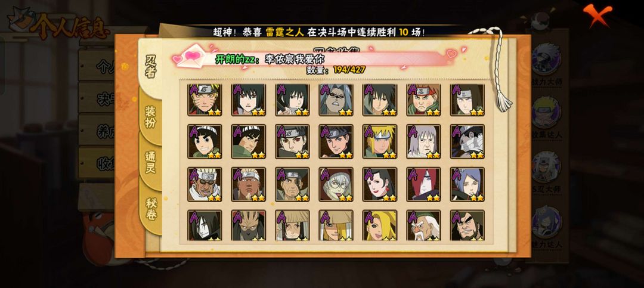Choose the blond Deidara portrait

[x=380, y=225]
